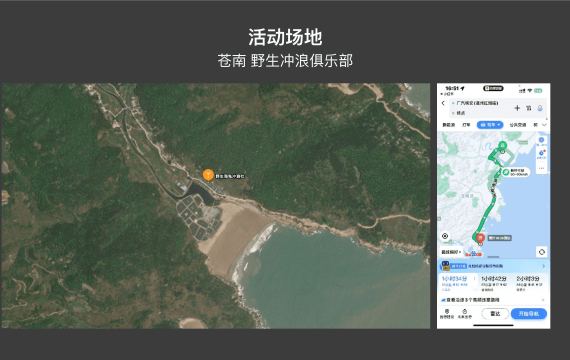The image size is (570, 360).
Task: Select the 打车 taxi tab
Action: 466,125
